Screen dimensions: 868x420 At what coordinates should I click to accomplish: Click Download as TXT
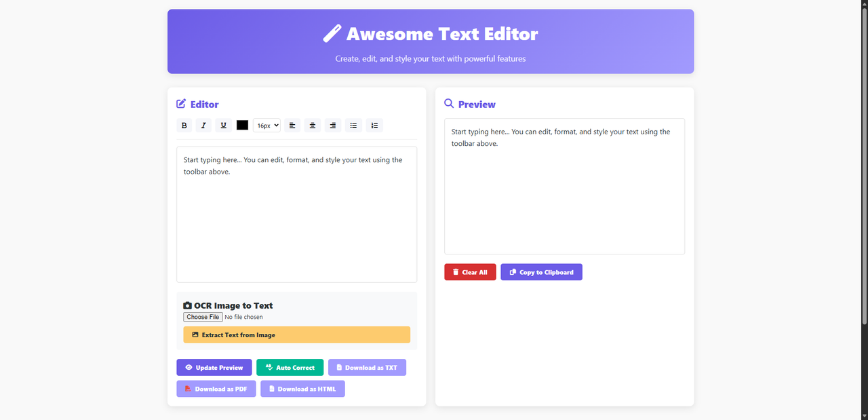367,368
